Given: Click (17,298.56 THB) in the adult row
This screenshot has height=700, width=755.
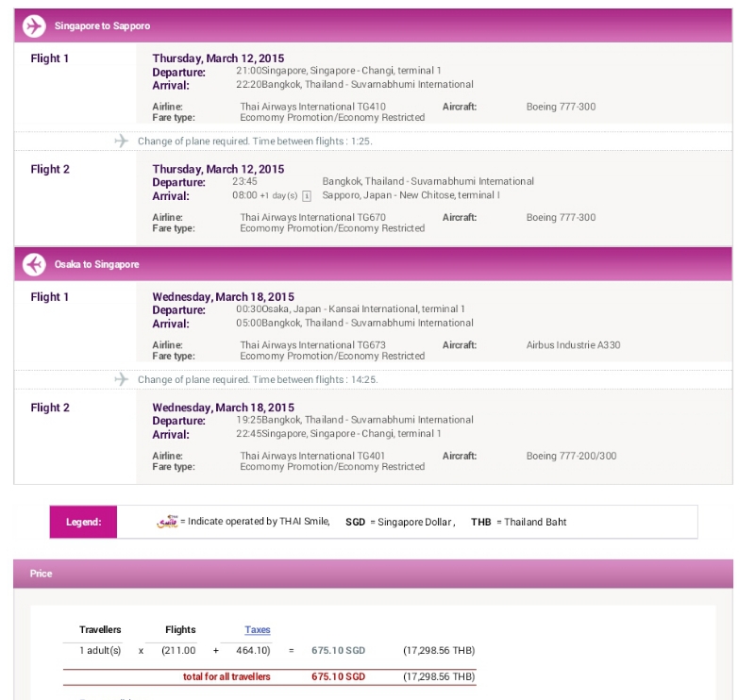Looking at the screenshot, I should pyautogui.click(x=439, y=650).
